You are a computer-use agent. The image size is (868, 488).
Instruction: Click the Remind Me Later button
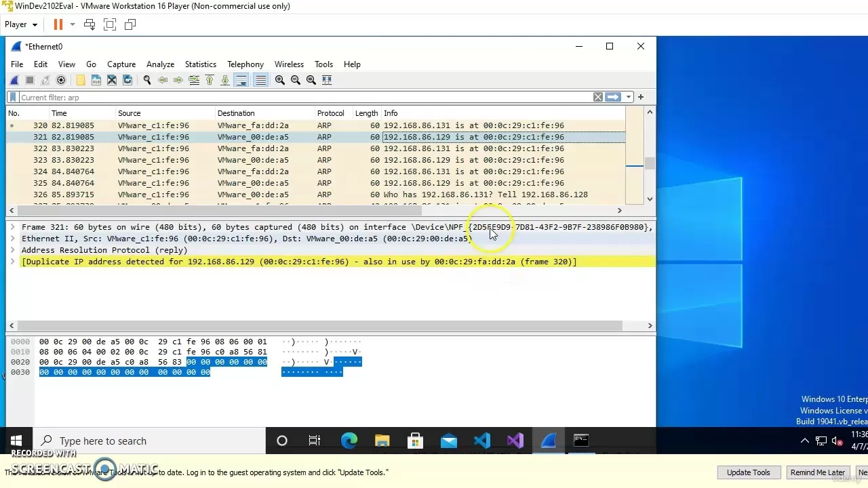coord(818,472)
